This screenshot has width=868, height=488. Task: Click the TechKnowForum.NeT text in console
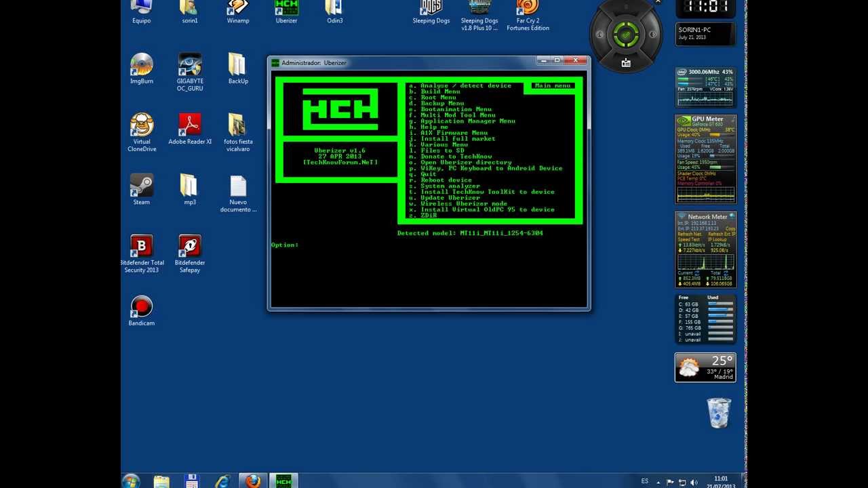[340, 163]
